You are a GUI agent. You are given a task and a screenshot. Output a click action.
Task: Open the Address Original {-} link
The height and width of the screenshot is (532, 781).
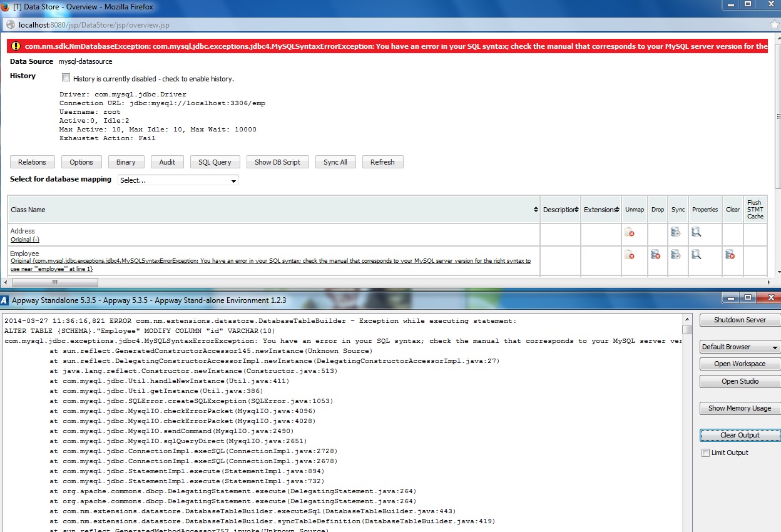[x=25, y=240]
